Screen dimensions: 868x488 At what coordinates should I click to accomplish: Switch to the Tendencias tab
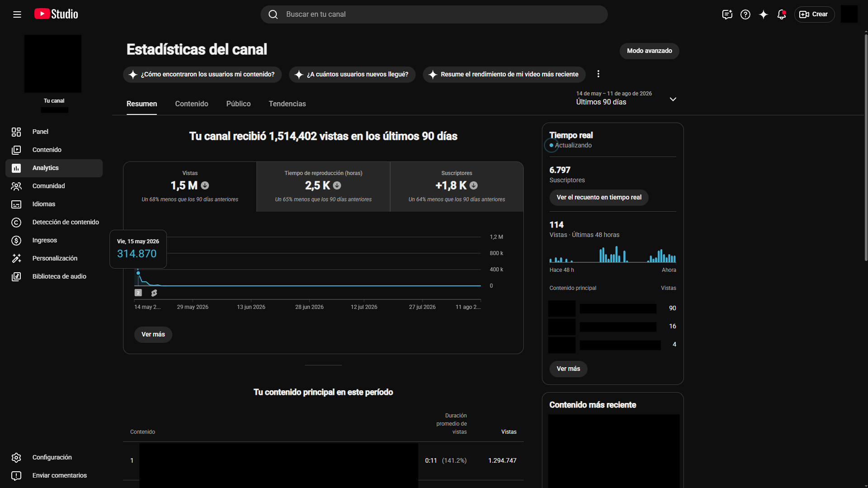(287, 104)
